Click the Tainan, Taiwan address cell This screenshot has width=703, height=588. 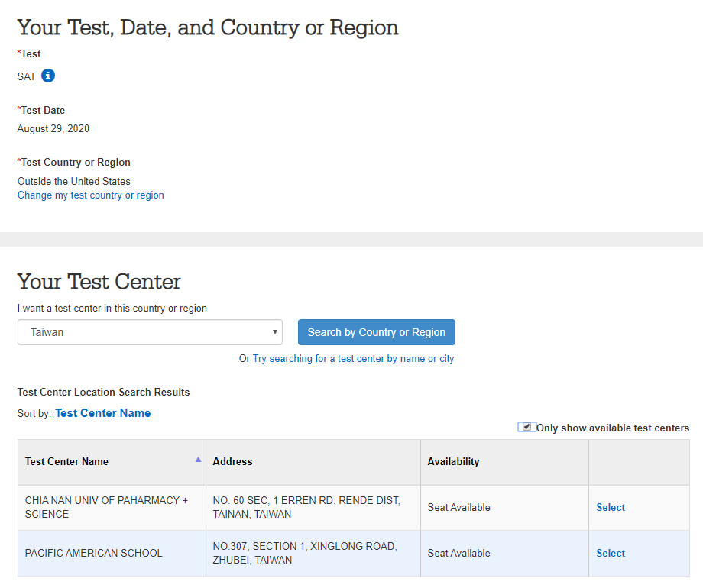click(x=313, y=507)
